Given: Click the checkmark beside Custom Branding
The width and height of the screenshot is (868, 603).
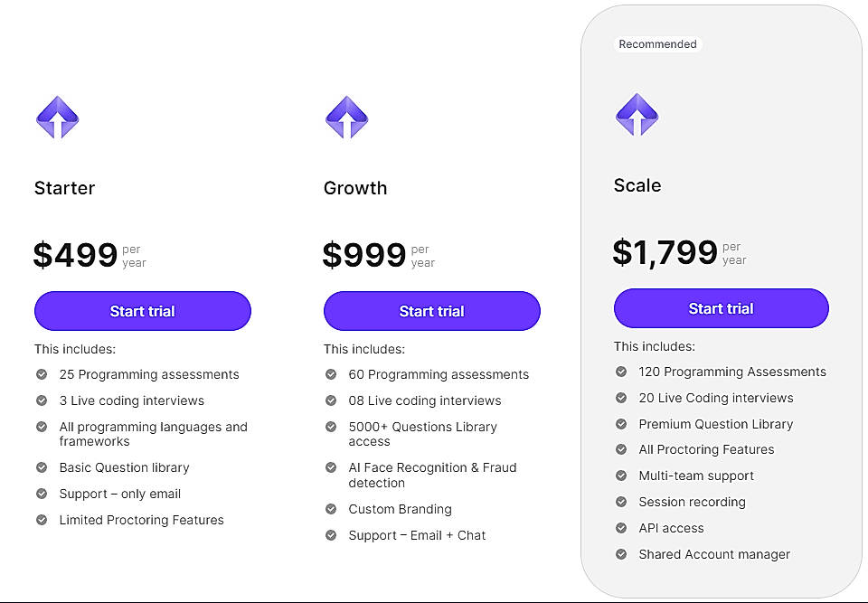Looking at the screenshot, I should tap(329, 509).
